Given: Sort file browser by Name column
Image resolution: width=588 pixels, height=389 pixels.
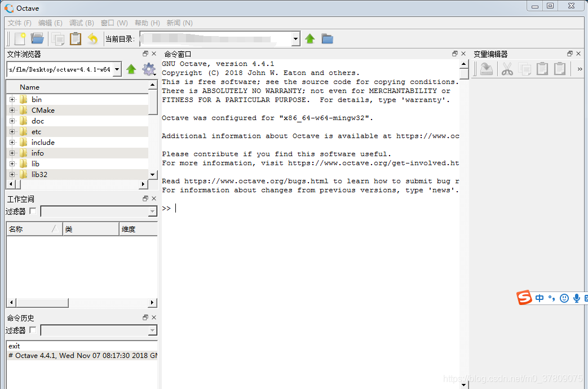Looking at the screenshot, I should click(x=78, y=87).
